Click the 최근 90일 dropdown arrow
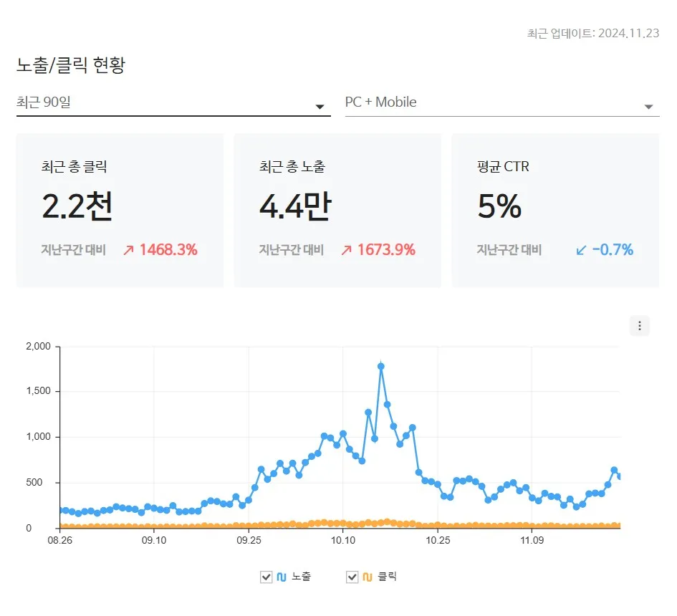Screen dimensions: 677x616 pos(320,105)
